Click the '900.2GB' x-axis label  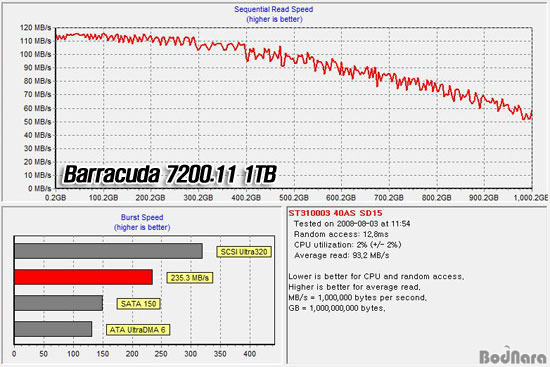click(484, 198)
